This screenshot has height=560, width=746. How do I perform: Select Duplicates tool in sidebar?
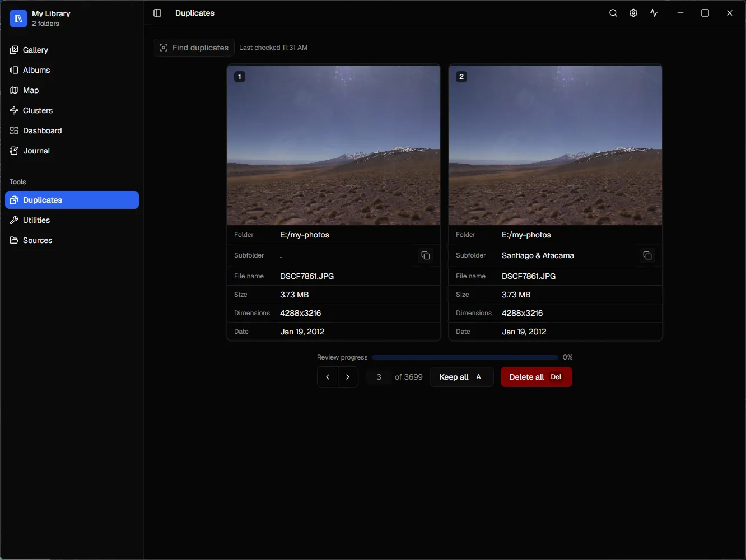point(72,200)
